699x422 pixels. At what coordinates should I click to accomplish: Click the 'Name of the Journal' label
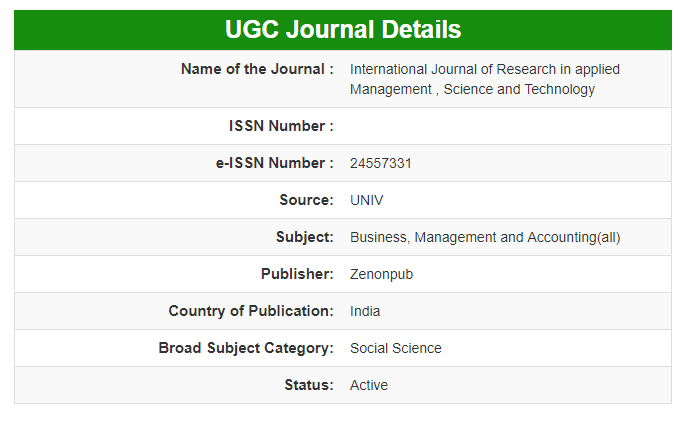pos(257,69)
